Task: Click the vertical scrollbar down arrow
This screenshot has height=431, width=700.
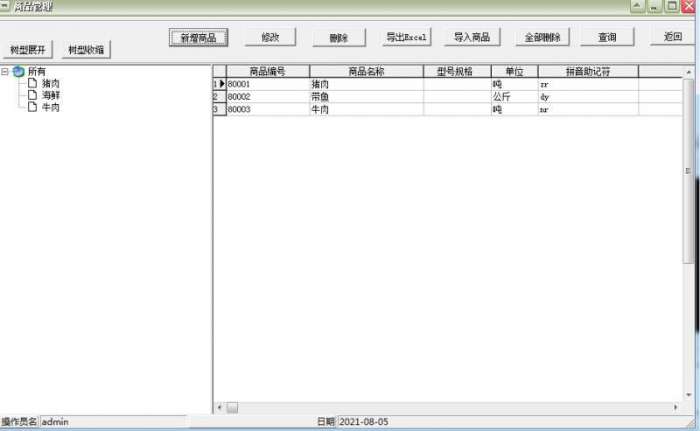Action: (x=688, y=395)
